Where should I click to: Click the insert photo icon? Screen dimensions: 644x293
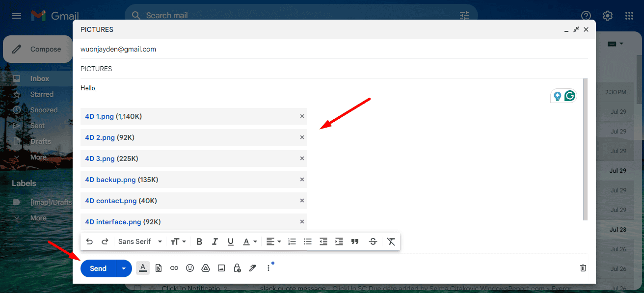tap(221, 268)
